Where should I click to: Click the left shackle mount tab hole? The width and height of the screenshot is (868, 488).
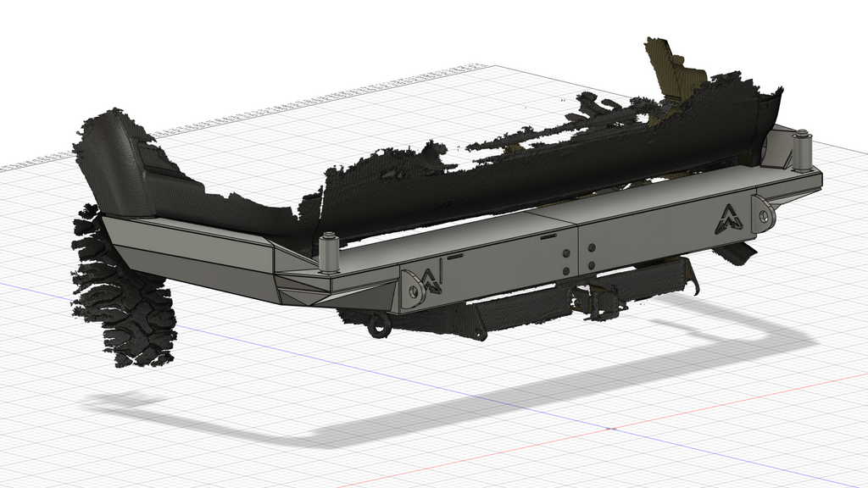pos(415,290)
